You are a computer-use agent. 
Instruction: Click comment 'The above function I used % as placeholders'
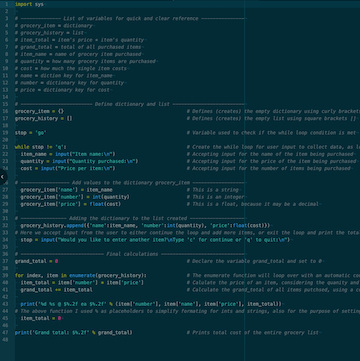(187, 311)
